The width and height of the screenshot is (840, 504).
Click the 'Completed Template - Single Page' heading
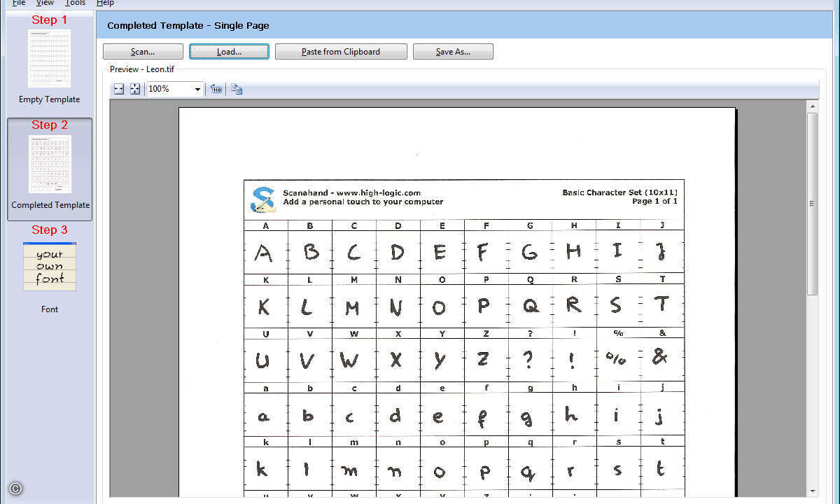pyautogui.click(x=188, y=26)
